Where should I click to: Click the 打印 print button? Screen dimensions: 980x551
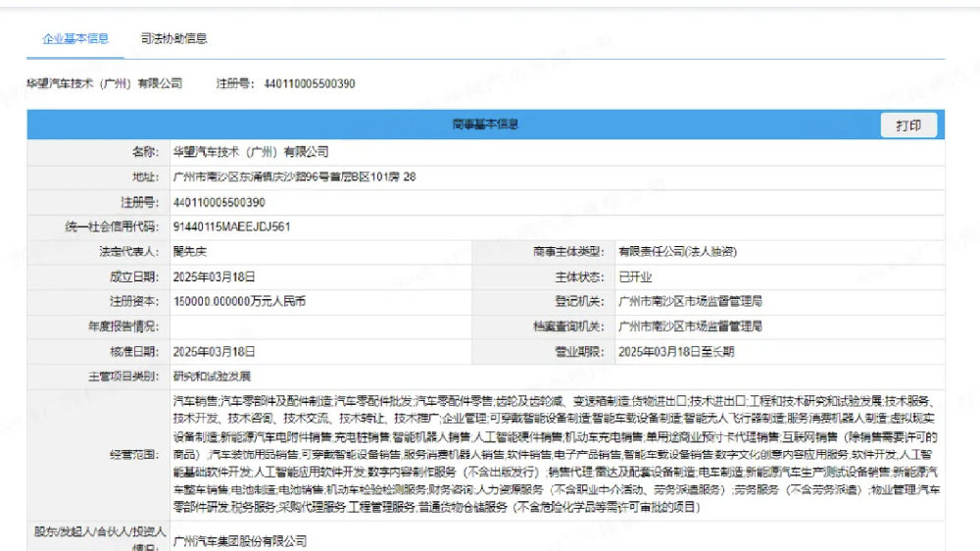tap(908, 125)
